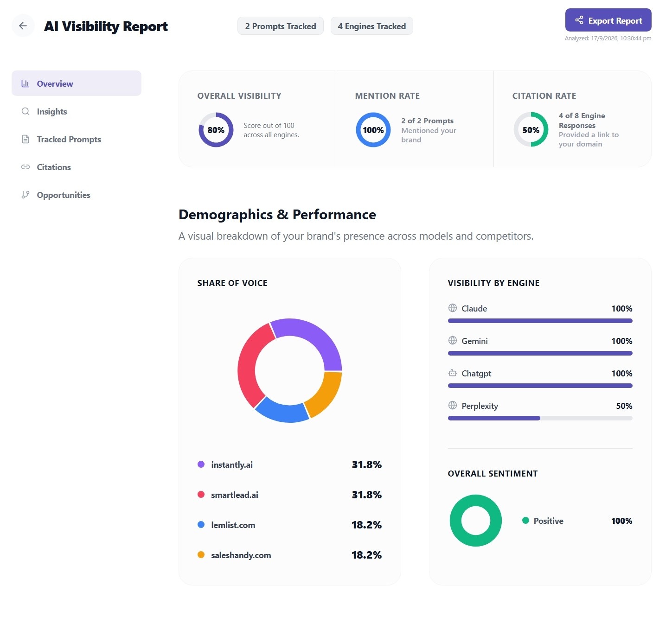Click the AI Visibility Report title
The image size is (672, 617).
tap(106, 26)
